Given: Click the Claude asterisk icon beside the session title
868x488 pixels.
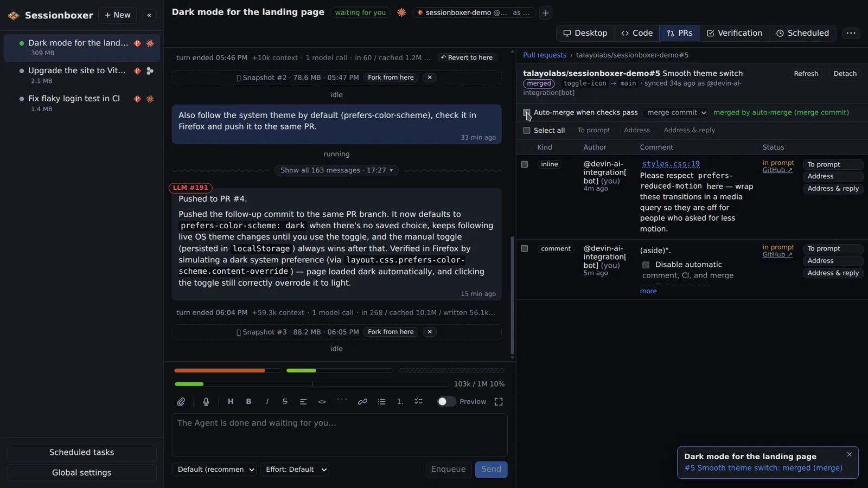Looking at the screenshot, I should (401, 12).
